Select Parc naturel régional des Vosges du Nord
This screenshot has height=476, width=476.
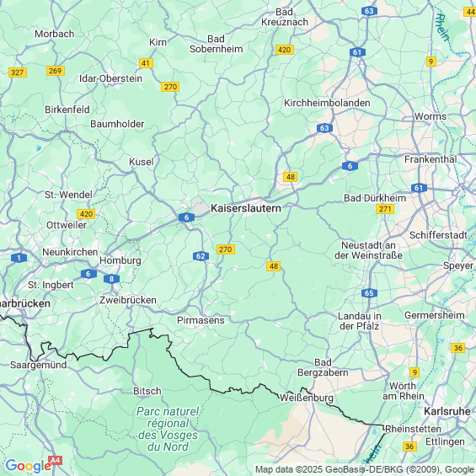click(x=168, y=429)
